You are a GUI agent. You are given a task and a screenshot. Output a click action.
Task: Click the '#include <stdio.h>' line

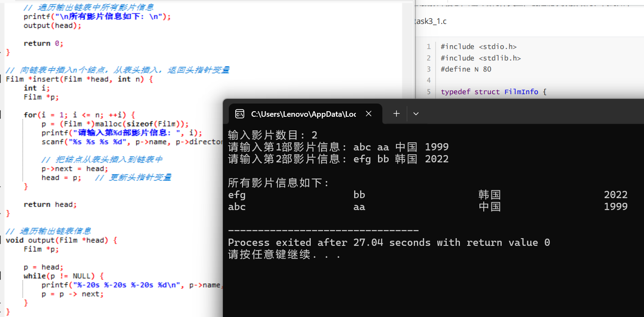pyautogui.click(x=479, y=47)
